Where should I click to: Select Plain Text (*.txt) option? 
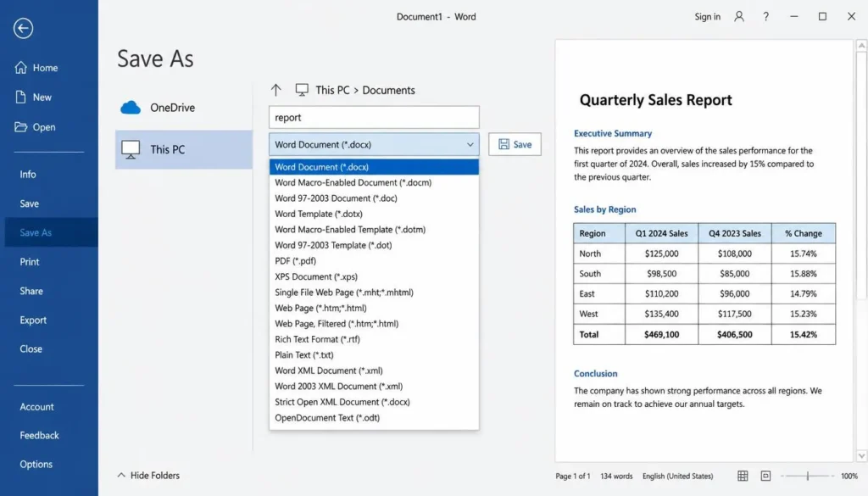click(x=374, y=355)
